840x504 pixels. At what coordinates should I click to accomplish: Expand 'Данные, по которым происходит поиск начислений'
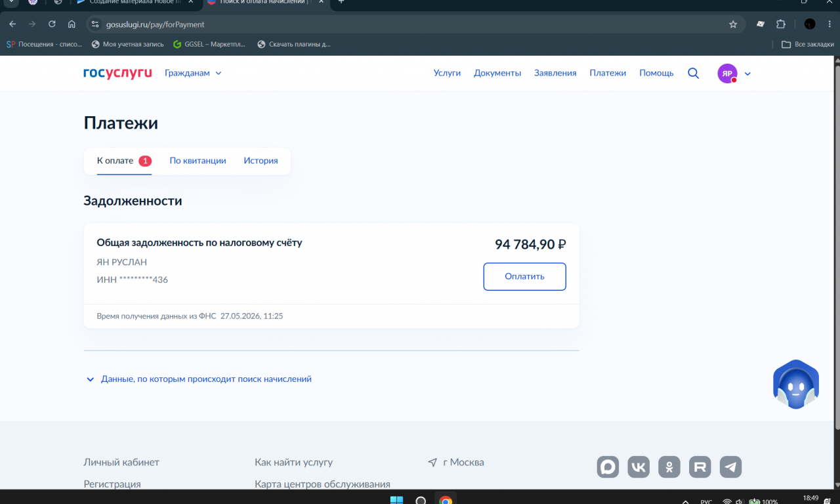(199, 379)
